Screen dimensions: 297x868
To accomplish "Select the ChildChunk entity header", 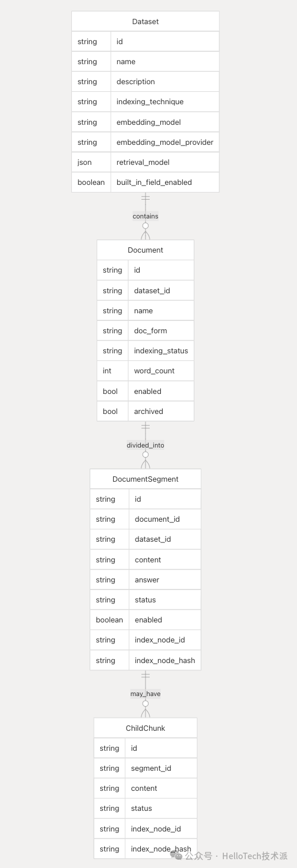I will click(146, 728).
